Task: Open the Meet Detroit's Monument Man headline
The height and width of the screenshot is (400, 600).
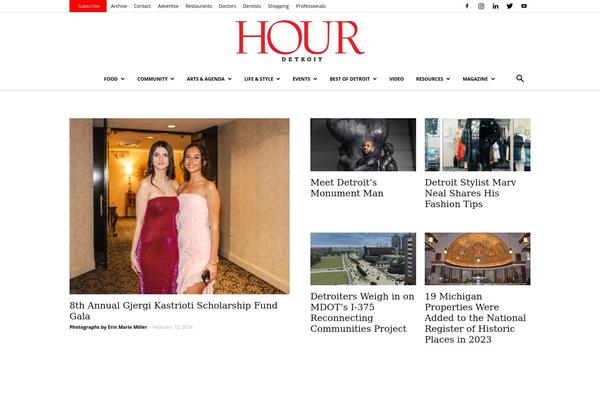Action: coord(347,188)
